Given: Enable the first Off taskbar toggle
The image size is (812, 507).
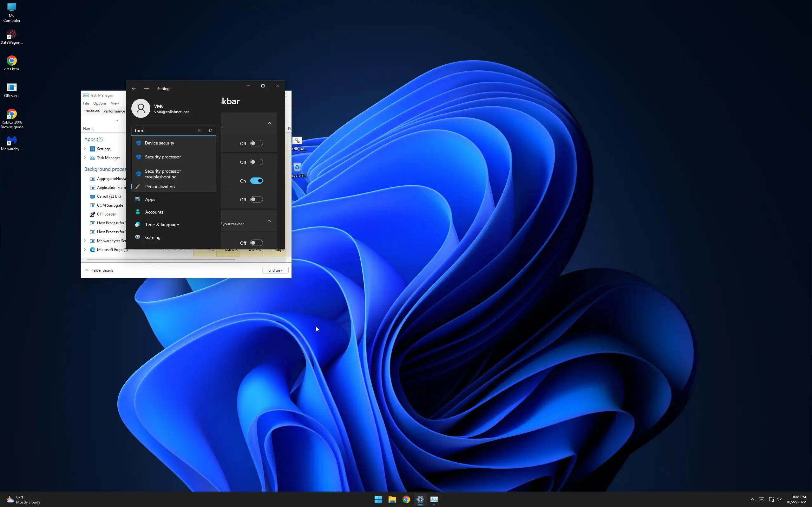Looking at the screenshot, I should [256, 144].
